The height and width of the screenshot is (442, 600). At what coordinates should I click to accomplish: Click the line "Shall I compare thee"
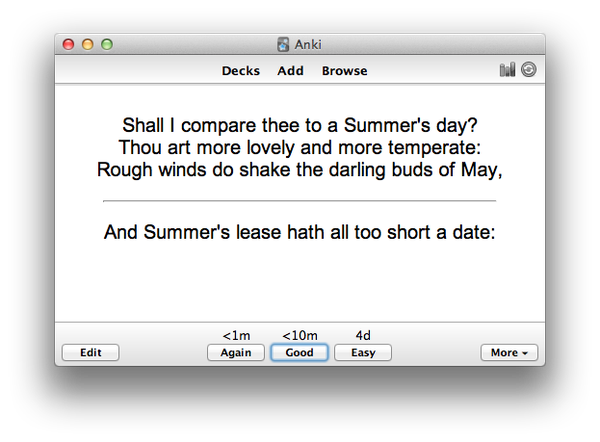[x=299, y=126]
